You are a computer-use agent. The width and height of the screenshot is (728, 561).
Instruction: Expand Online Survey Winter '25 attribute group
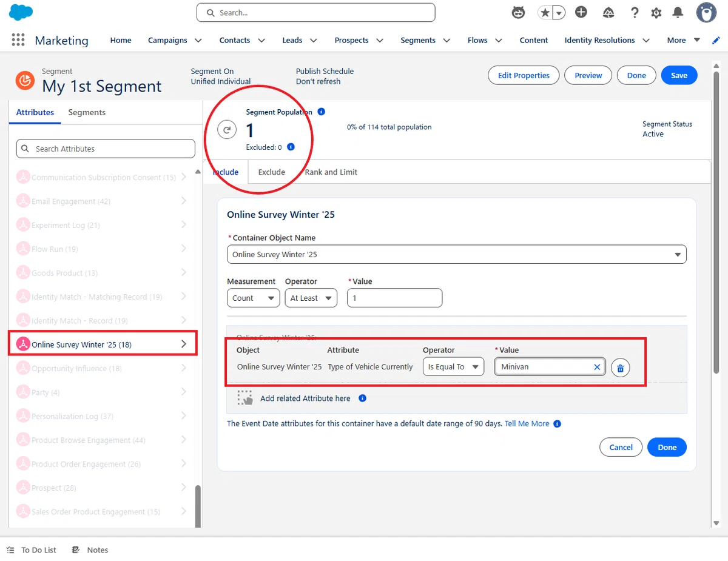(x=184, y=344)
